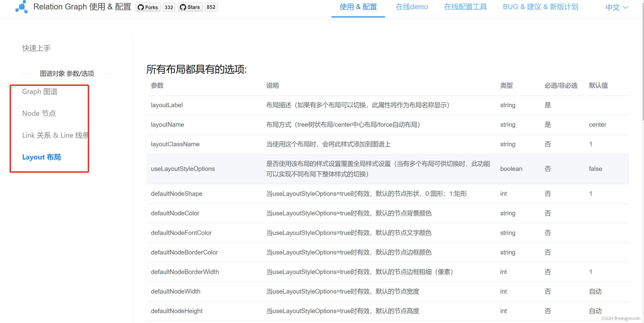
Task: Click the GitHub Forks badge
Action: pos(148,7)
